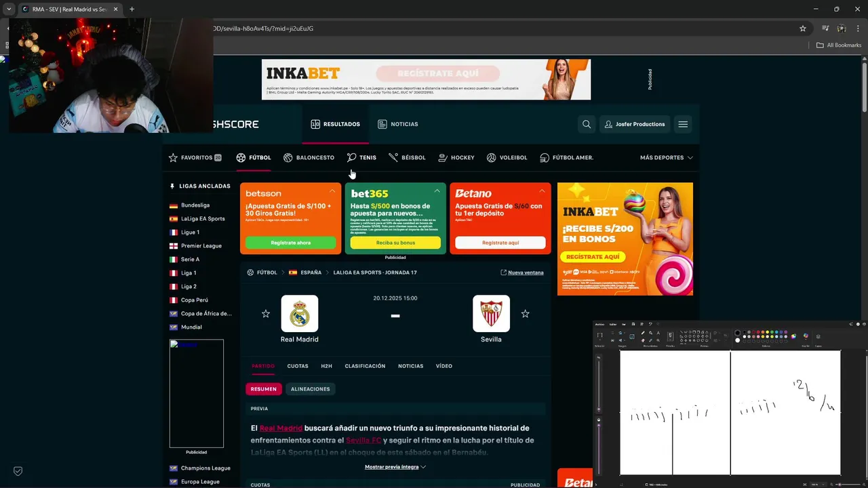868x488 pixels.
Task: Select the Béisbol sport
Action: 407,157
